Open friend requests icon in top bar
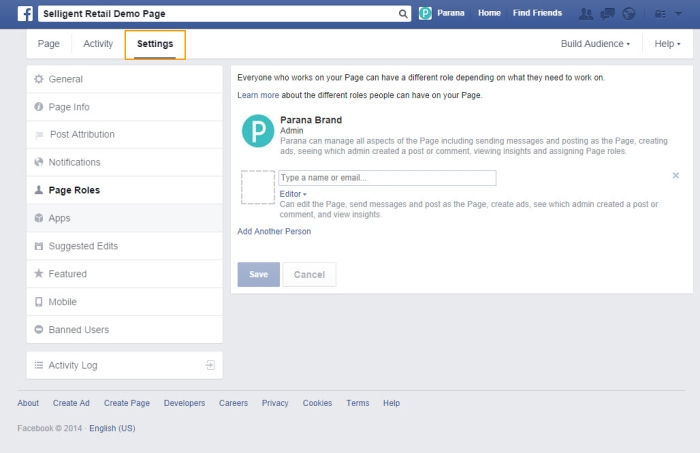700x453 pixels. [586, 14]
